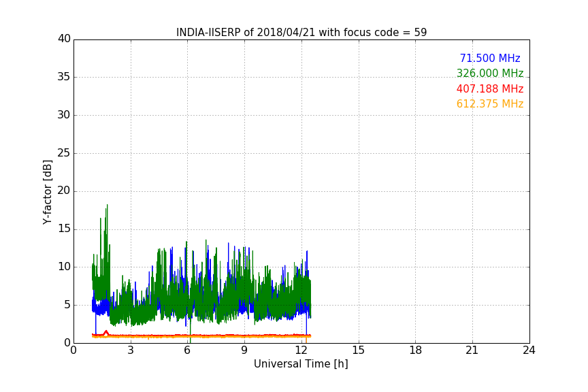Image resolution: width=588 pixels, height=392 pixels.
Task: Click y-axis tick value 40
Action: point(64,39)
